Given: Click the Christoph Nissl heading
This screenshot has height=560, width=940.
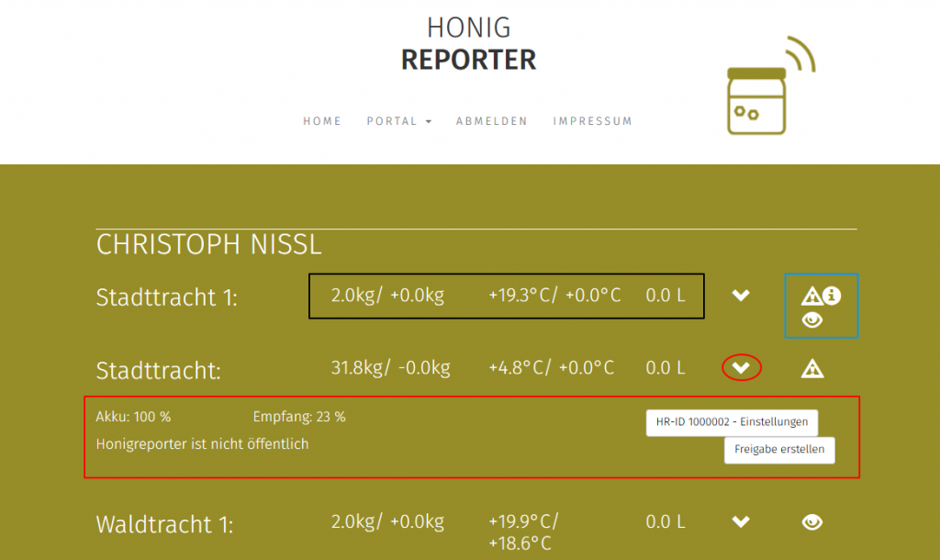Looking at the screenshot, I should (x=208, y=245).
